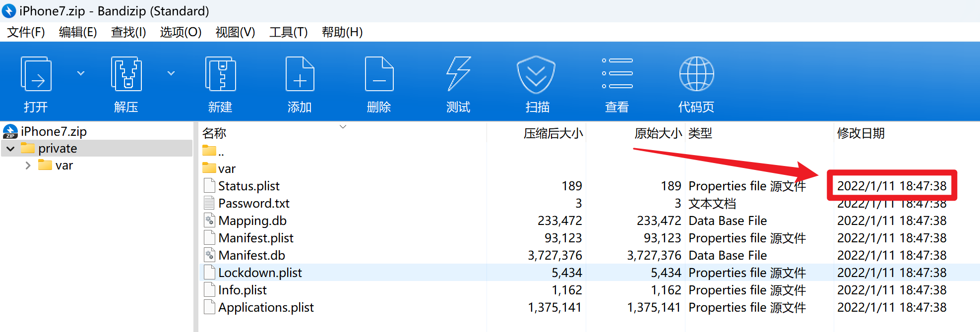This screenshot has width=980, height=332.
Task: Select the Lockdown.plist file icon
Action: 209,273
